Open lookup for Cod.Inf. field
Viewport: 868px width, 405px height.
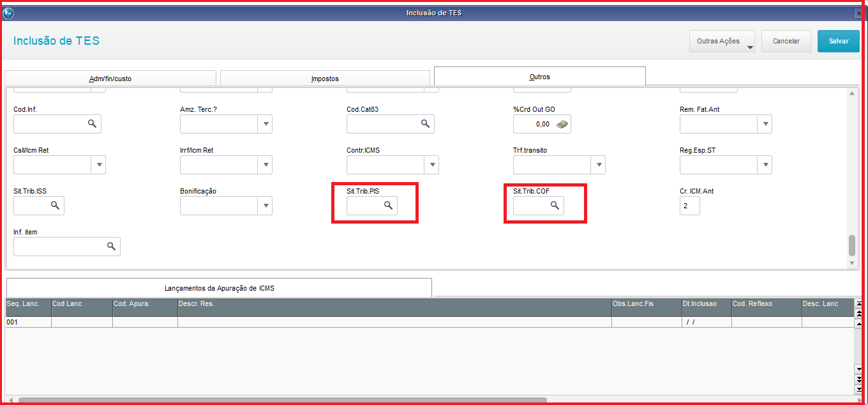(92, 123)
